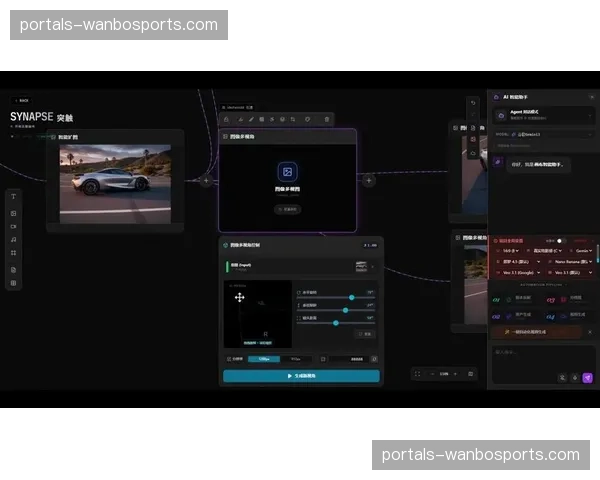The width and height of the screenshot is (600, 480).
Task: Select the music note audio tool
Action: click(13, 240)
